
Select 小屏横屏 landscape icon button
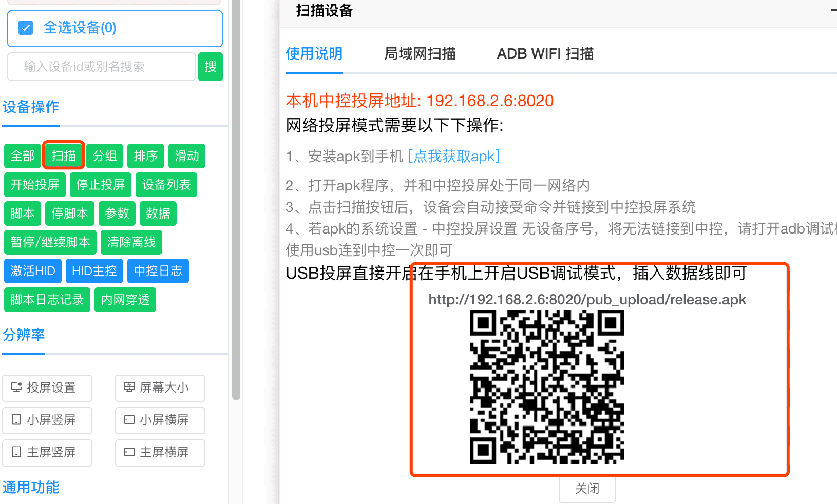coord(160,420)
